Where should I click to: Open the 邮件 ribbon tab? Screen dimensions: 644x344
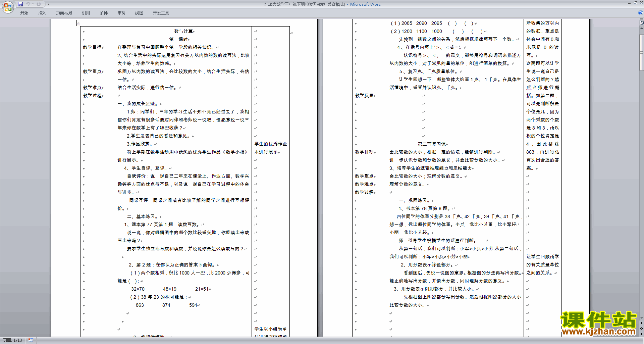click(x=104, y=13)
